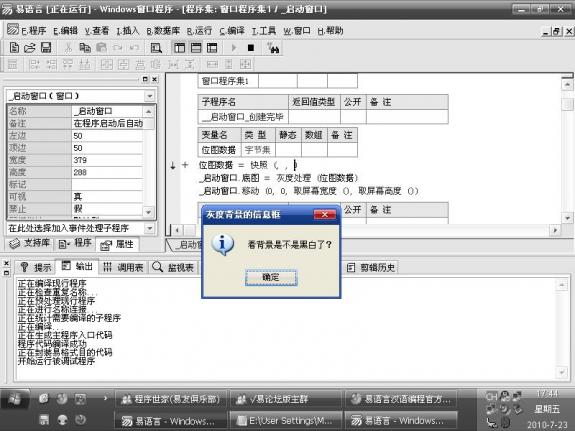
Task: Open the 查看 menu
Action: pyautogui.click(x=97, y=31)
